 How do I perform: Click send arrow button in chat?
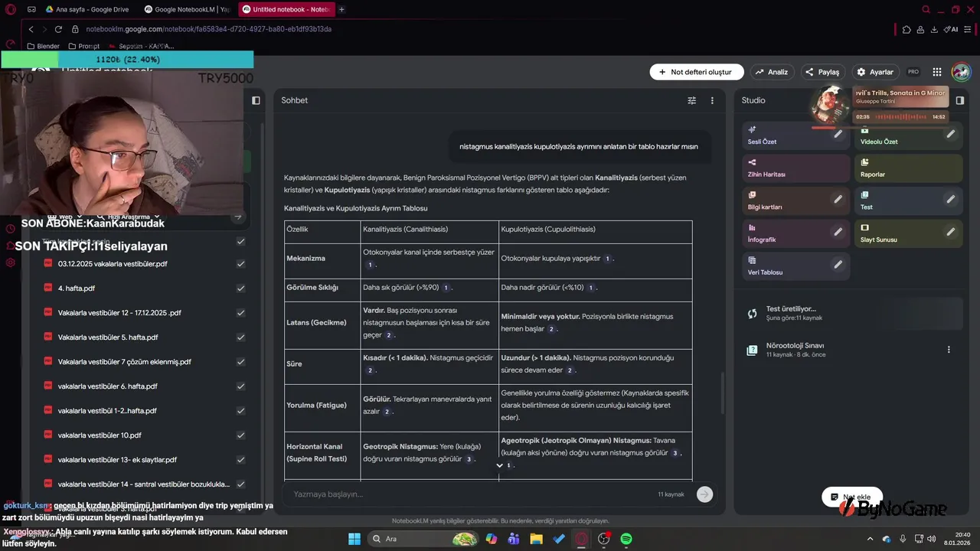pyautogui.click(x=704, y=494)
